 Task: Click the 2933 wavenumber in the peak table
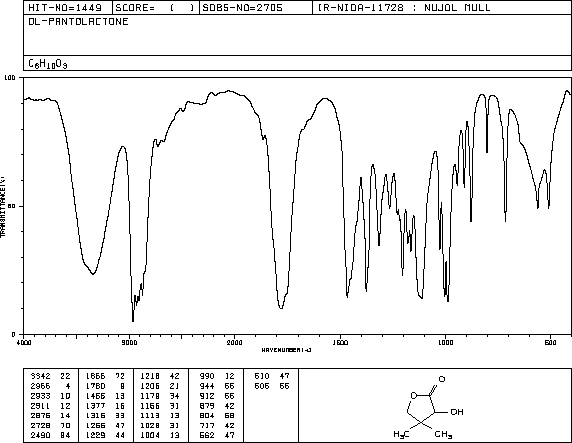40,396
